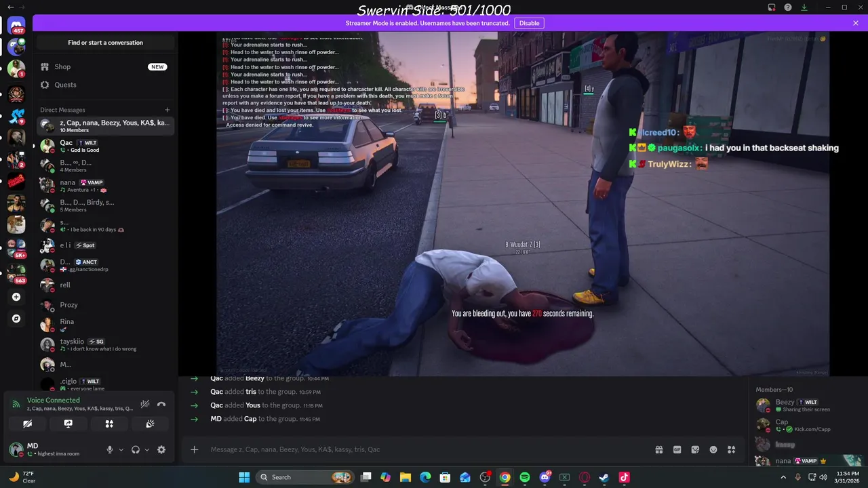868x488 pixels.
Task: Open the Rina direct message
Action: pyautogui.click(x=105, y=325)
